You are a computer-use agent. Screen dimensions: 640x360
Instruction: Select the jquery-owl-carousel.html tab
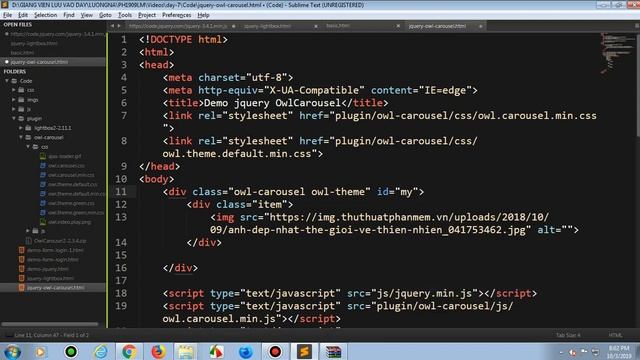pyautogui.click(x=437, y=26)
